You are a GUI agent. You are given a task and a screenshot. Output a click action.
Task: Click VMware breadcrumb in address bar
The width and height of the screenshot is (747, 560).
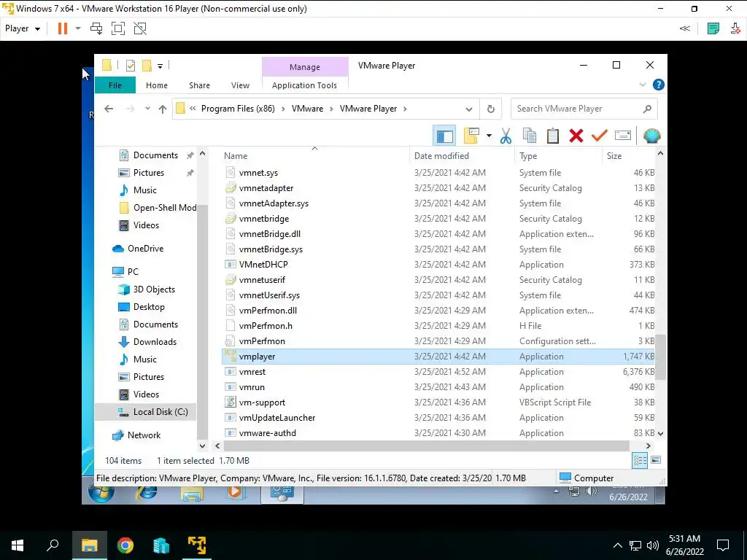pos(307,109)
